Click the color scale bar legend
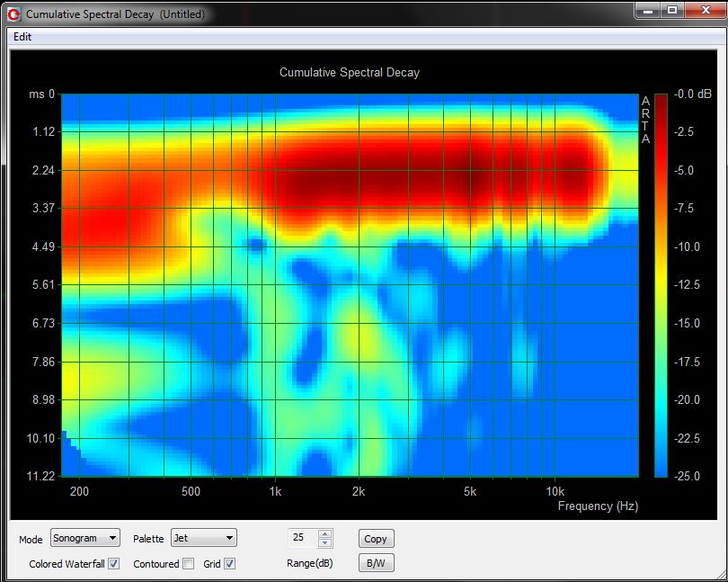The width and height of the screenshot is (728, 582). 661,285
